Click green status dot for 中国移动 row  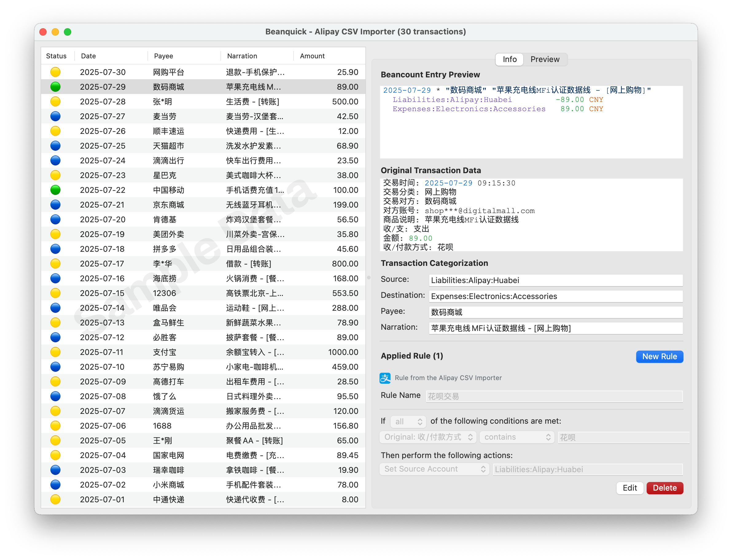tap(55, 190)
